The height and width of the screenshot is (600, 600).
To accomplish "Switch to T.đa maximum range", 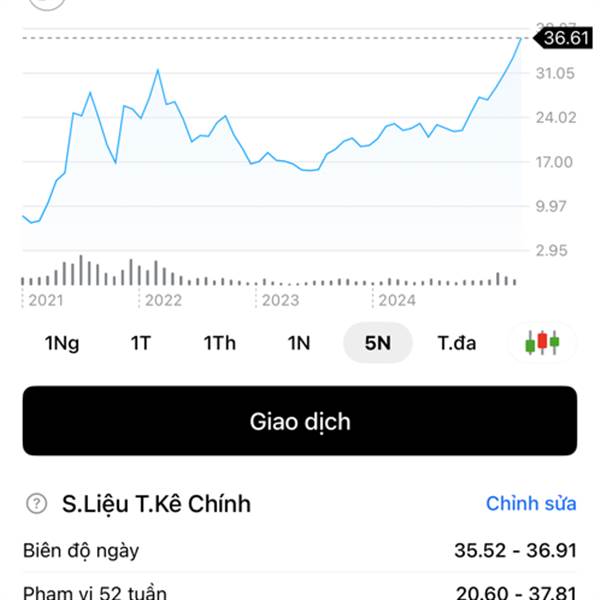I will [x=457, y=343].
